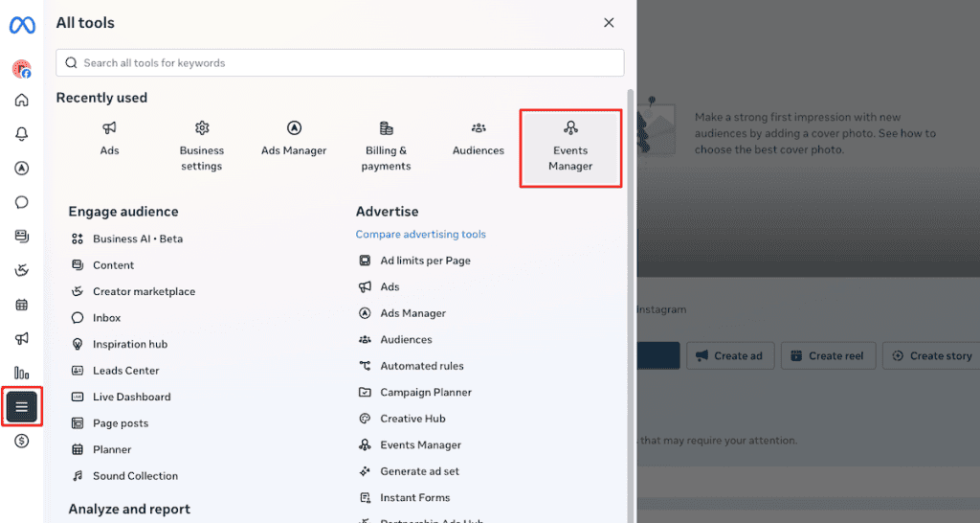Open Sound Collection tool
This screenshot has width=980, height=523.
124,475
